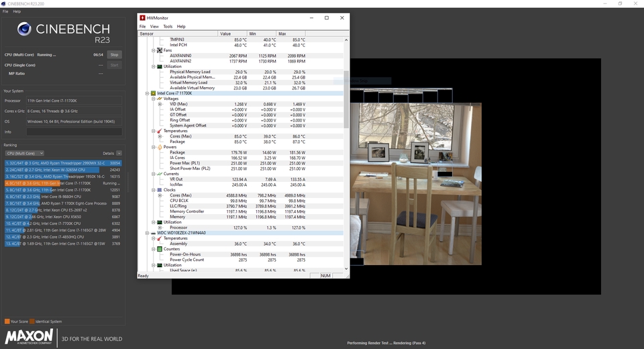Click the Info input field
The width and height of the screenshot is (644, 349).
tap(74, 132)
